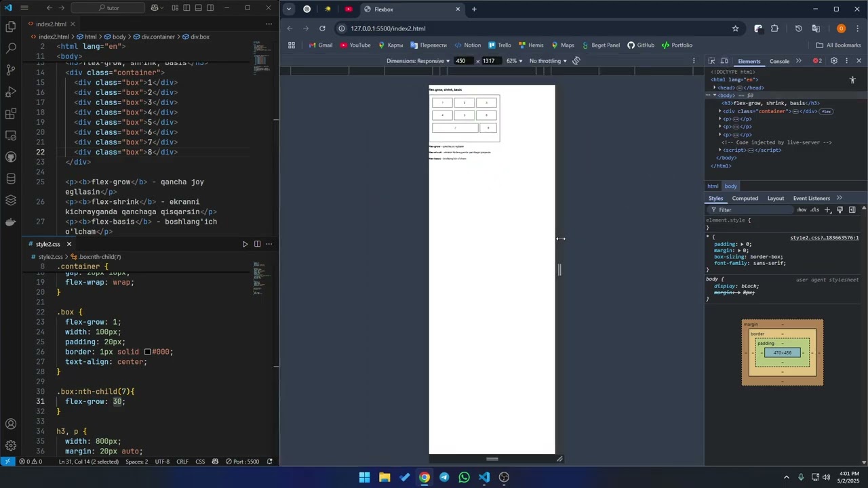Split the style2.css editor
868x488 pixels.
coord(257,244)
